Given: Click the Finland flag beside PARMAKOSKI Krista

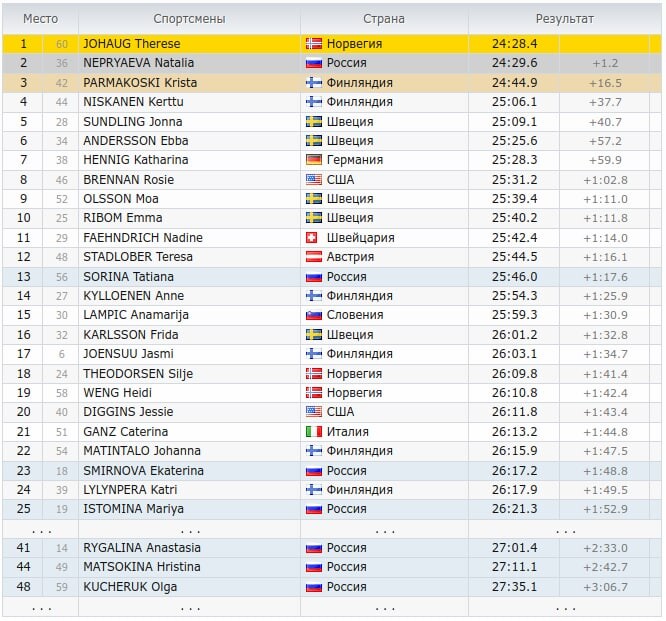Looking at the screenshot, I should pos(314,83).
